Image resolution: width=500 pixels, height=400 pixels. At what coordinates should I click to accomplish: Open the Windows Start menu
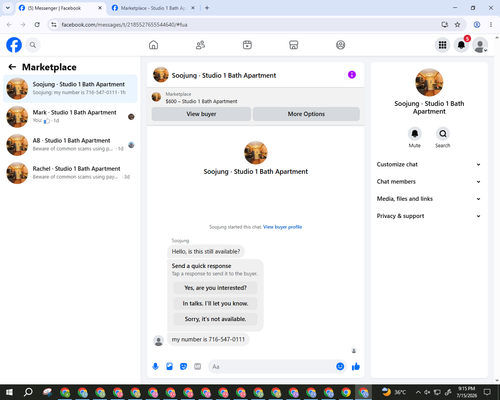[x=9, y=392]
